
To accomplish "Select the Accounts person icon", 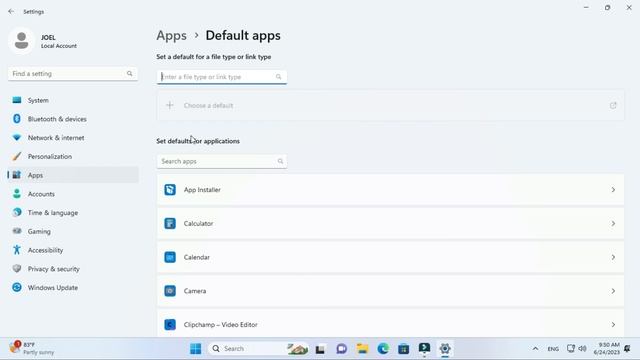I will pos(17,194).
